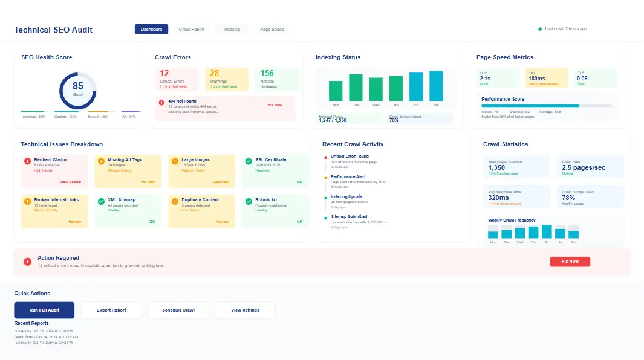Return to the Dashboard tab
Viewport: 644px width, 360px height.
152,29
